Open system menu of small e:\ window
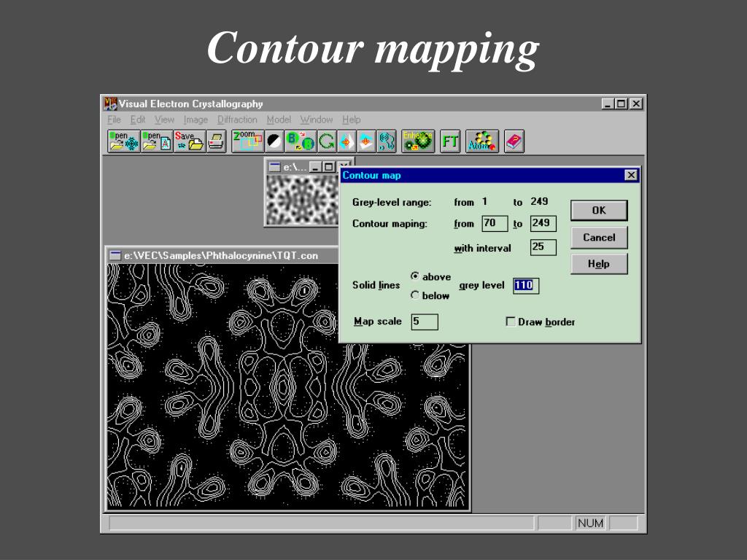Viewport: 747px width, 560px height. pyautogui.click(x=274, y=167)
